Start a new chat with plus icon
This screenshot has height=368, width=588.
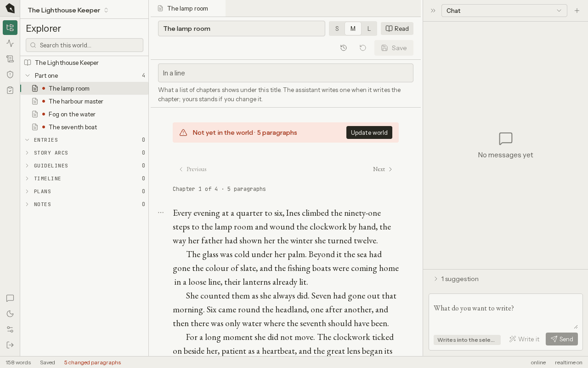tap(577, 11)
